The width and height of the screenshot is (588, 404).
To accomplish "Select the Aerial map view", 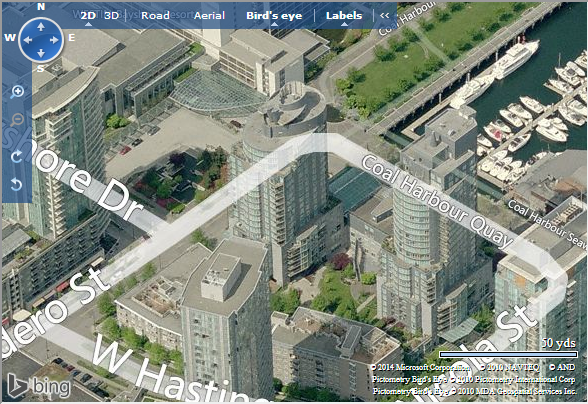I will [x=209, y=15].
